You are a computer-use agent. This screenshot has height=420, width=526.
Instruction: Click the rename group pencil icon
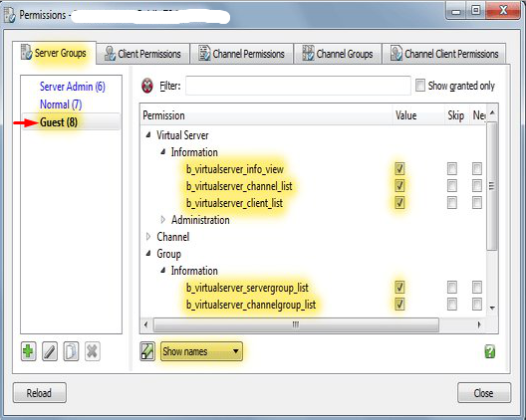[50, 351]
